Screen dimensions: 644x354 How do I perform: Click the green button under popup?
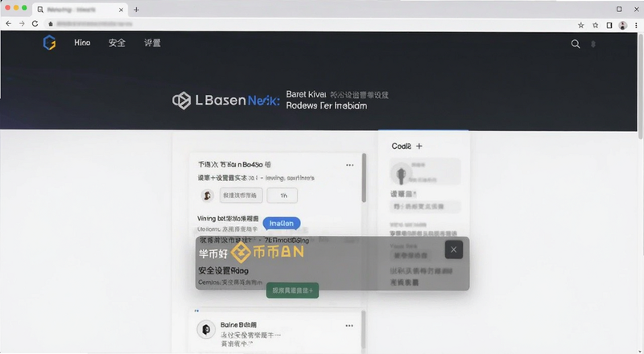click(292, 290)
